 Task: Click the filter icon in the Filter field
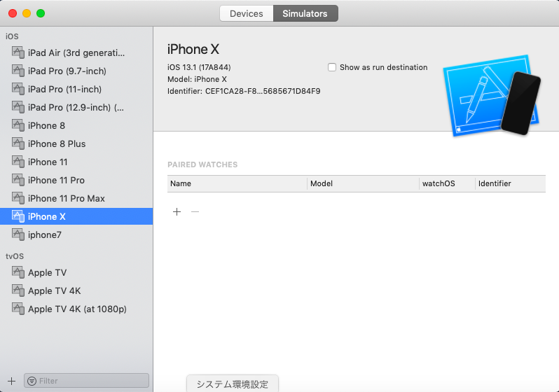[x=32, y=381]
